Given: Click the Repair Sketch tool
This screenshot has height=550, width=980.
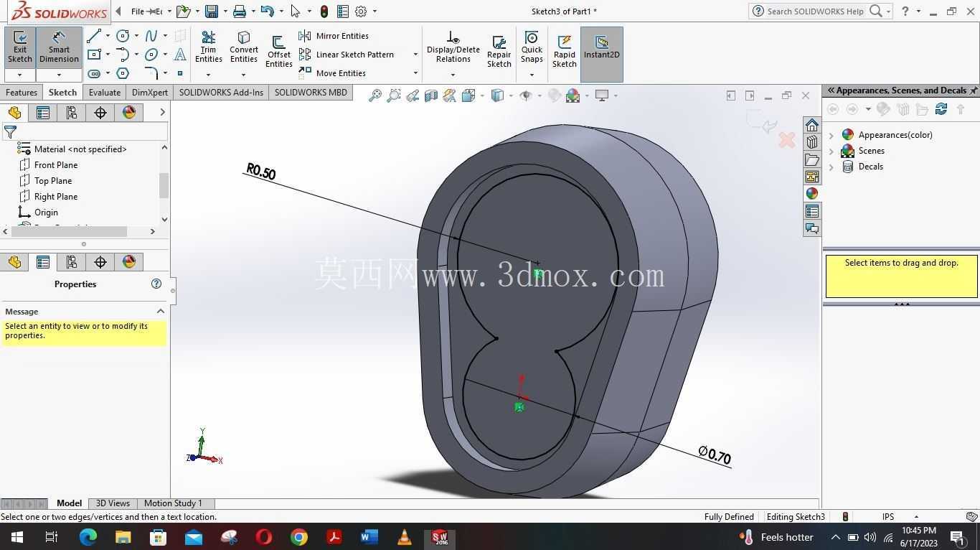Looking at the screenshot, I should (x=499, y=52).
